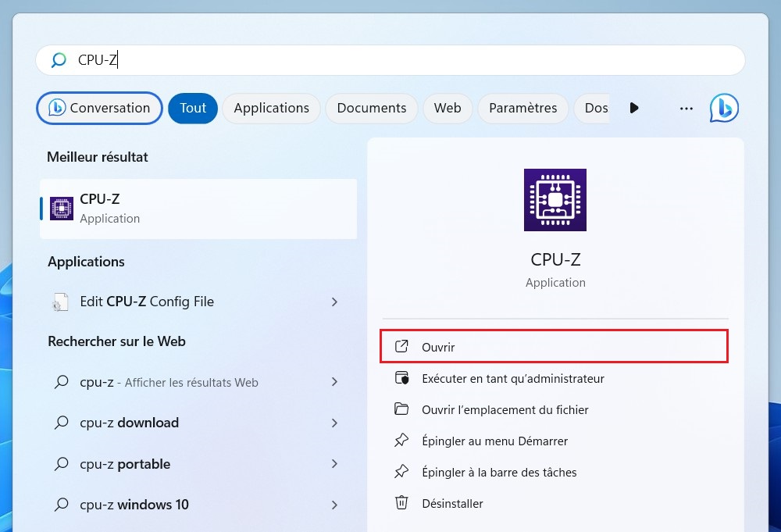781x532 pixels.
Task: Expand the cpu-z download suggestion arrow
Action: pos(334,423)
